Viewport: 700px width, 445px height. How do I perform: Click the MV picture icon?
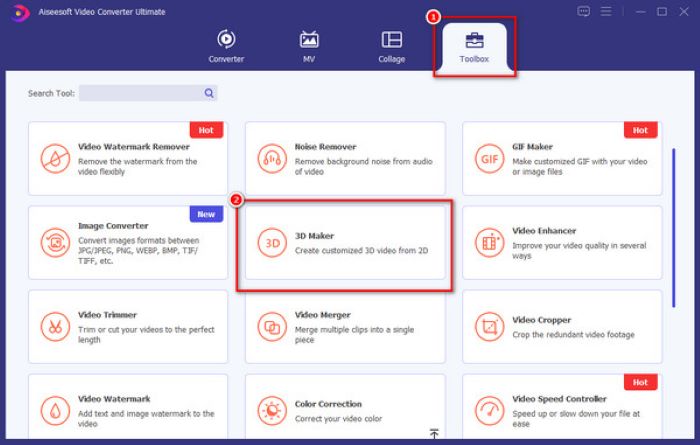(x=309, y=39)
